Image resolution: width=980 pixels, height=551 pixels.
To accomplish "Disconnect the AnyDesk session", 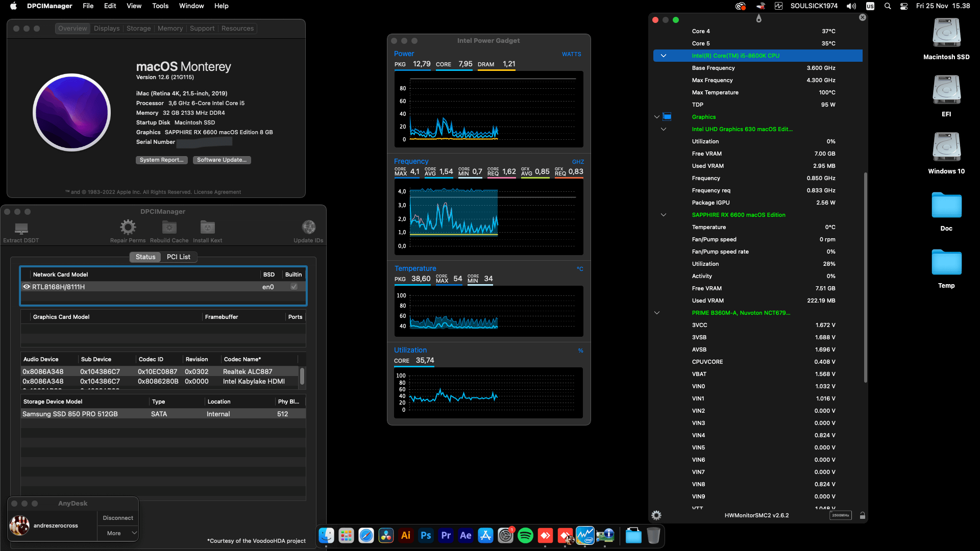I will point(118,518).
